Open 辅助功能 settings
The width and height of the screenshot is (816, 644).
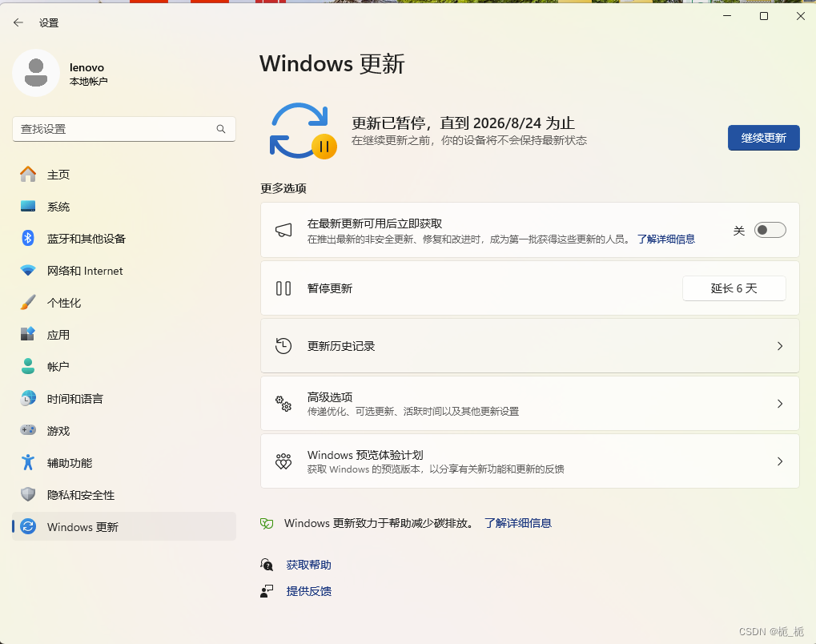[x=124, y=463]
